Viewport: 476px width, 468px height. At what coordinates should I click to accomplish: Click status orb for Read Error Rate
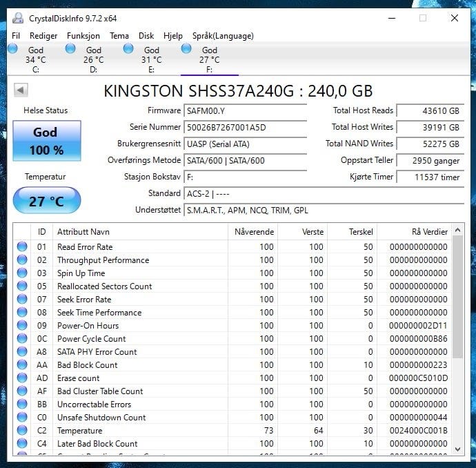click(x=22, y=247)
